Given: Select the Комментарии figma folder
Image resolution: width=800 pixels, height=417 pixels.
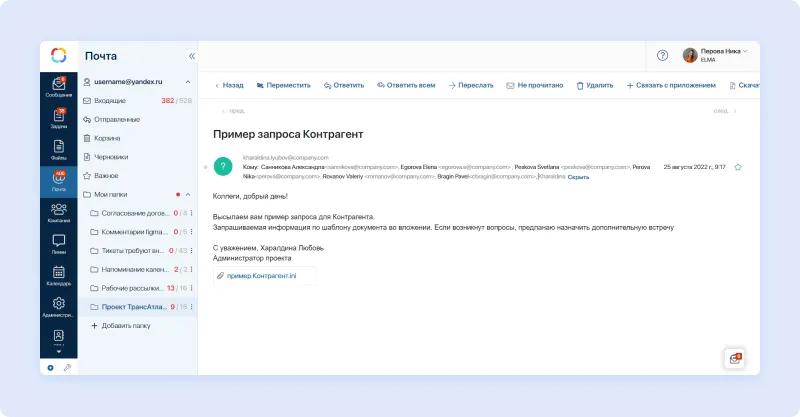Looking at the screenshot, I should pyautogui.click(x=134, y=232).
